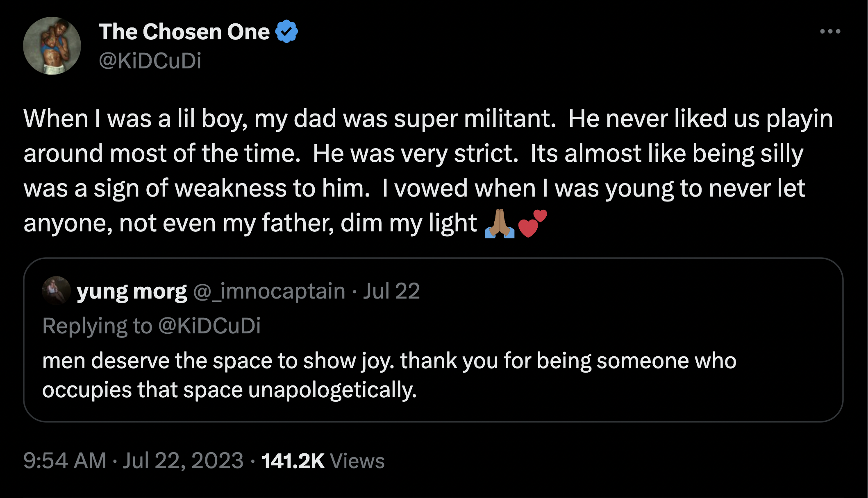
Task: Open the @_imnocaptain handle link
Action: click(269, 291)
